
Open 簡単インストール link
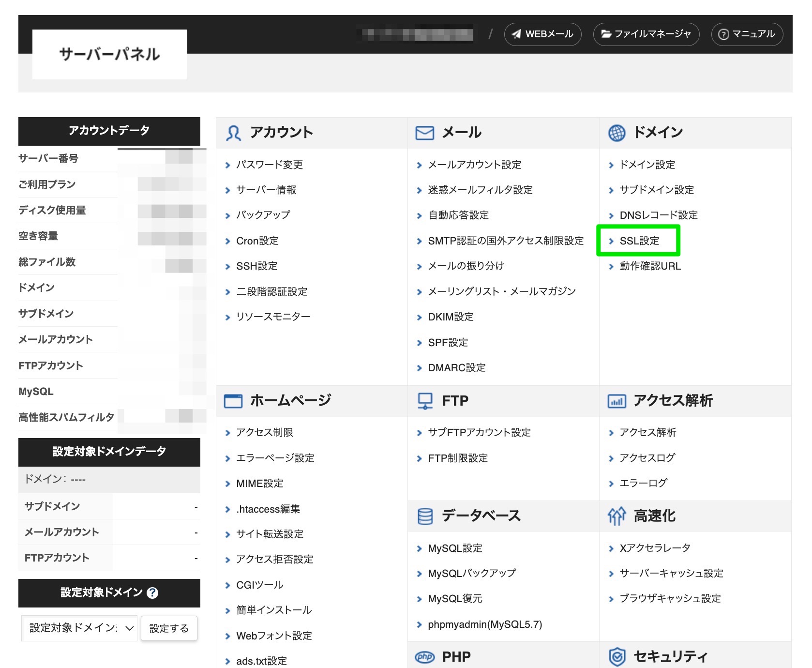click(274, 610)
